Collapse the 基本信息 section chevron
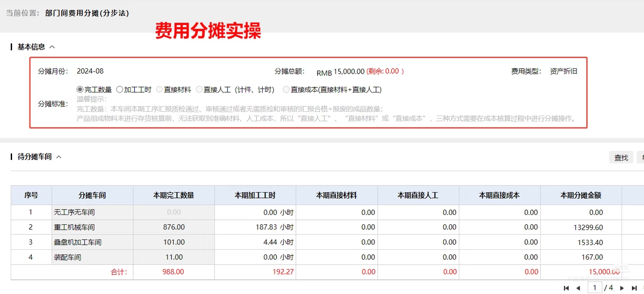644x294 pixels. point(52,47)
